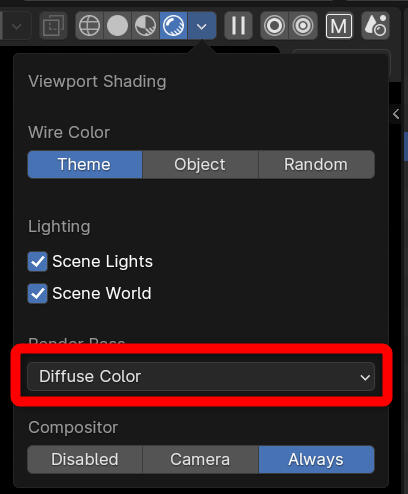Switch to Solid viewport shading
This screenshot has height=494, width=408.
(118, 26)
